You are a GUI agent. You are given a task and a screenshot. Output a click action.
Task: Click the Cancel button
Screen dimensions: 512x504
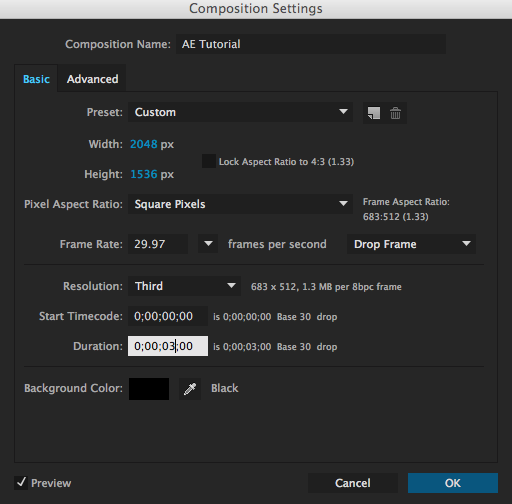pyautogui.click(x=353, y=483)
